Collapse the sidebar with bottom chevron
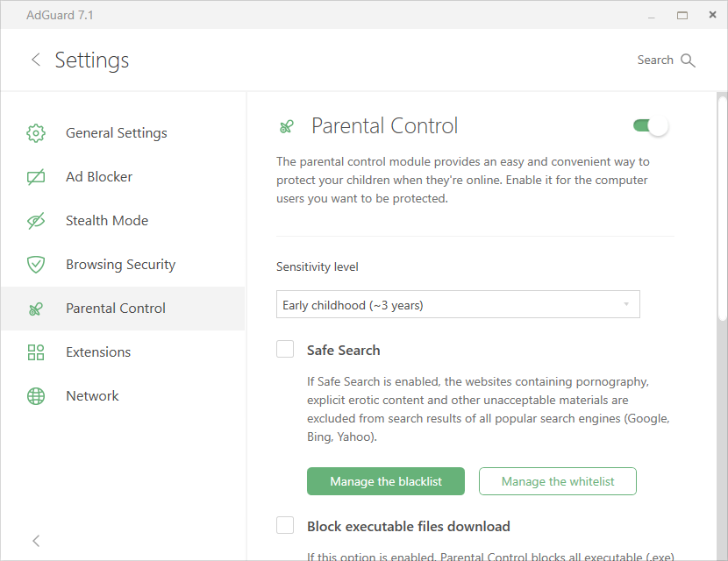 click(x=36, y=541)
